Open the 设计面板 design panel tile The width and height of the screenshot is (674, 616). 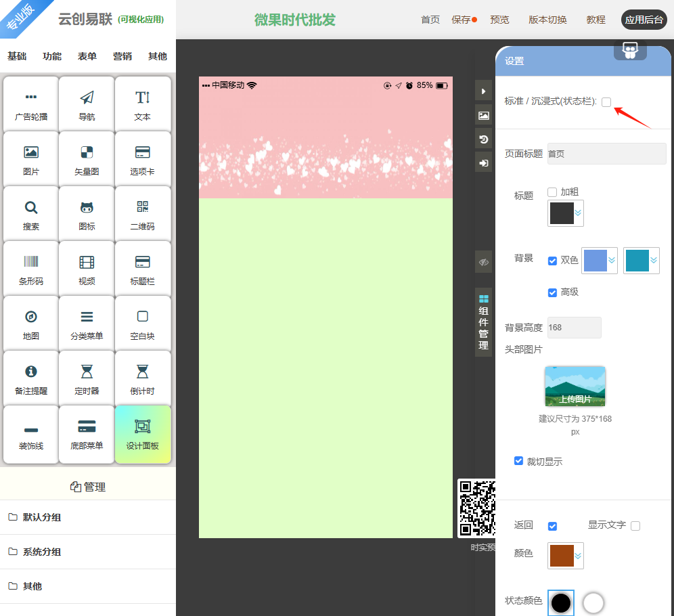point(142,433)
